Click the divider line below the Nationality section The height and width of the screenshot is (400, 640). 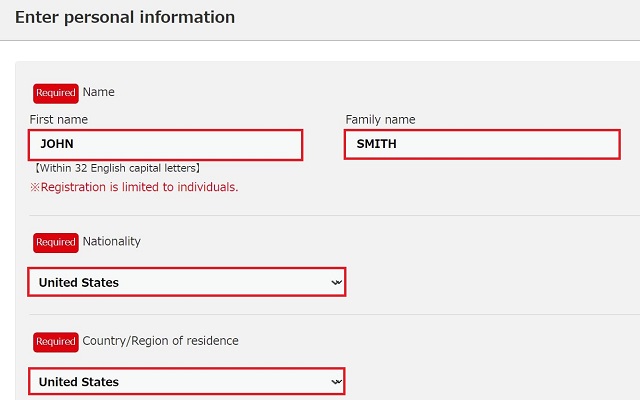(334, 314)
